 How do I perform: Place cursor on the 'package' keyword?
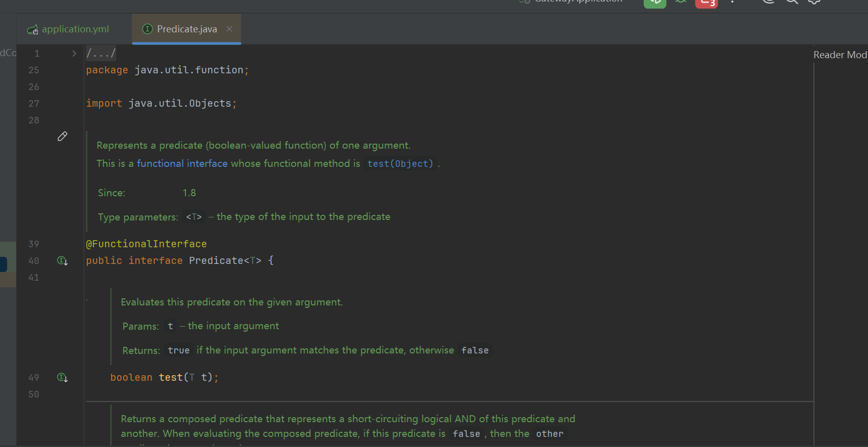[x=107, y=70]
